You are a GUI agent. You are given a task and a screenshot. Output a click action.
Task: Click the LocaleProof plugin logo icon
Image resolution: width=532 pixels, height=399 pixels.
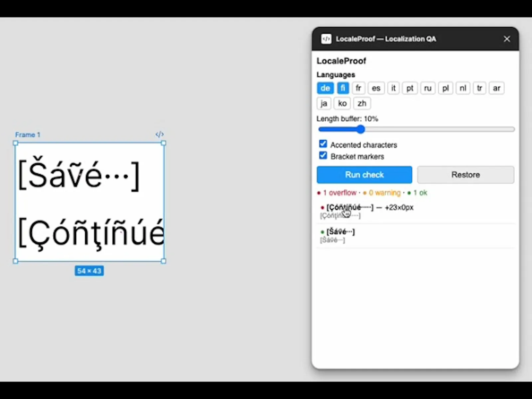point(326,39)
